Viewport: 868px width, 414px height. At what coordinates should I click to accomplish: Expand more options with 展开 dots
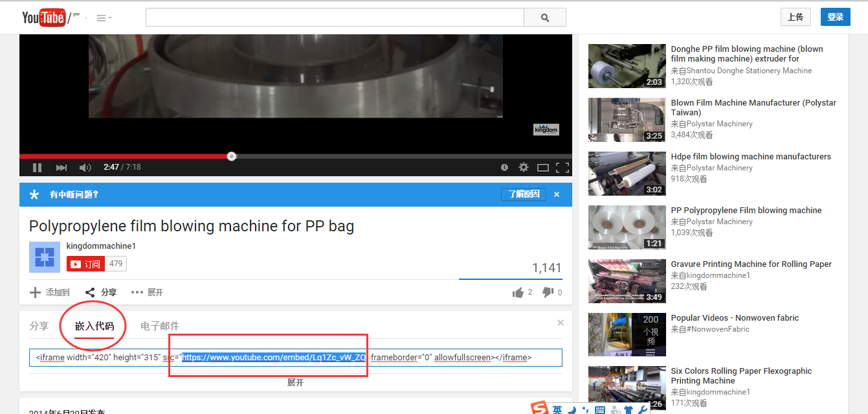pyautogui.click(x=147, y=293)
